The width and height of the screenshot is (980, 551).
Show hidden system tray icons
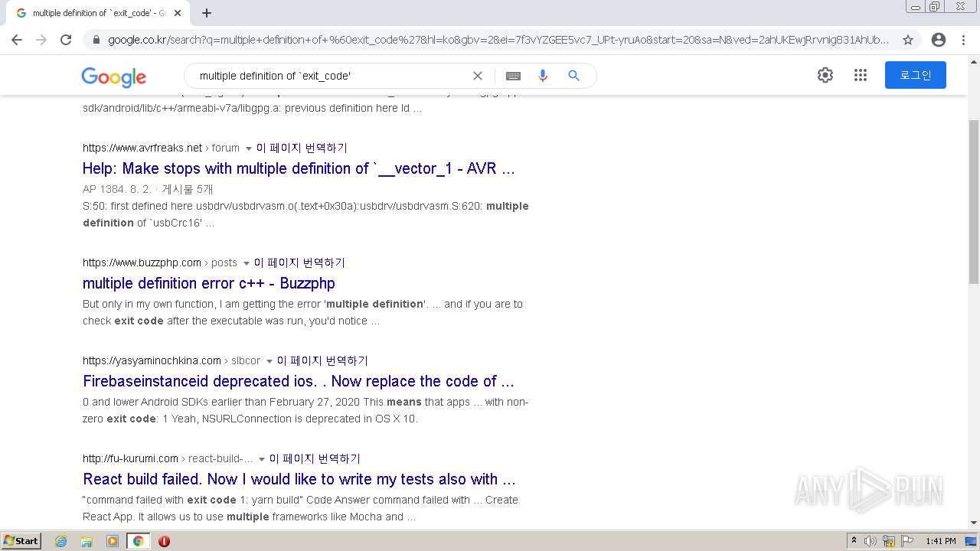(854, 541)
